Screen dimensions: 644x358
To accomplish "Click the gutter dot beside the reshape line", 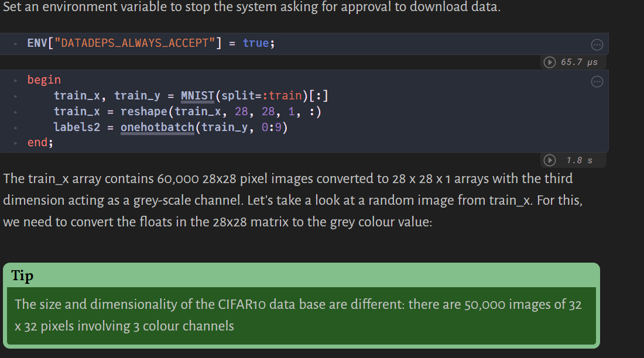I will click(15, 111).
